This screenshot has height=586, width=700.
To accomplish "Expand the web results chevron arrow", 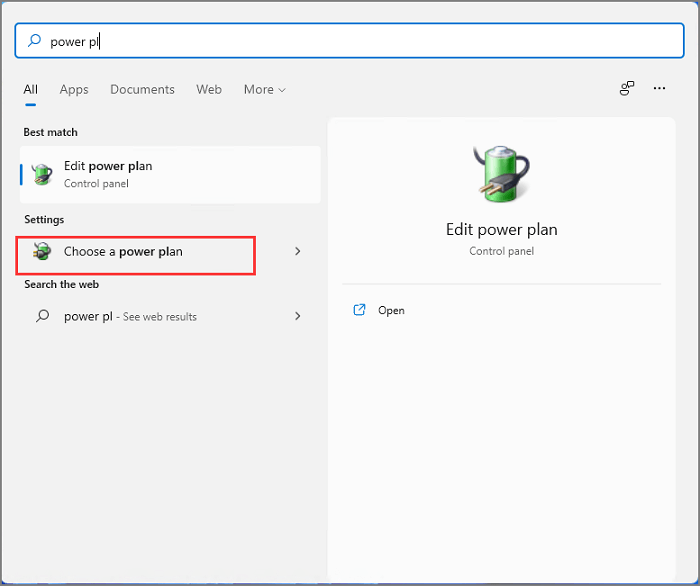I will click(297, 316).
